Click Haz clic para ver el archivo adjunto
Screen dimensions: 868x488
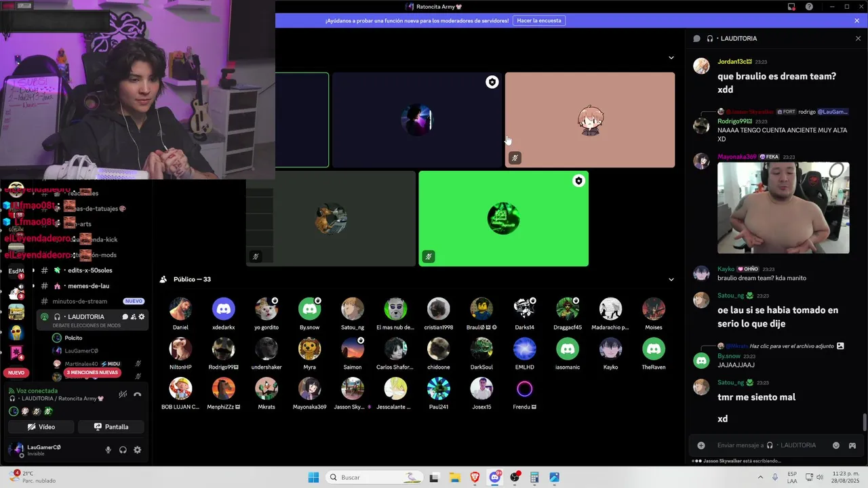tap(791, 346)
